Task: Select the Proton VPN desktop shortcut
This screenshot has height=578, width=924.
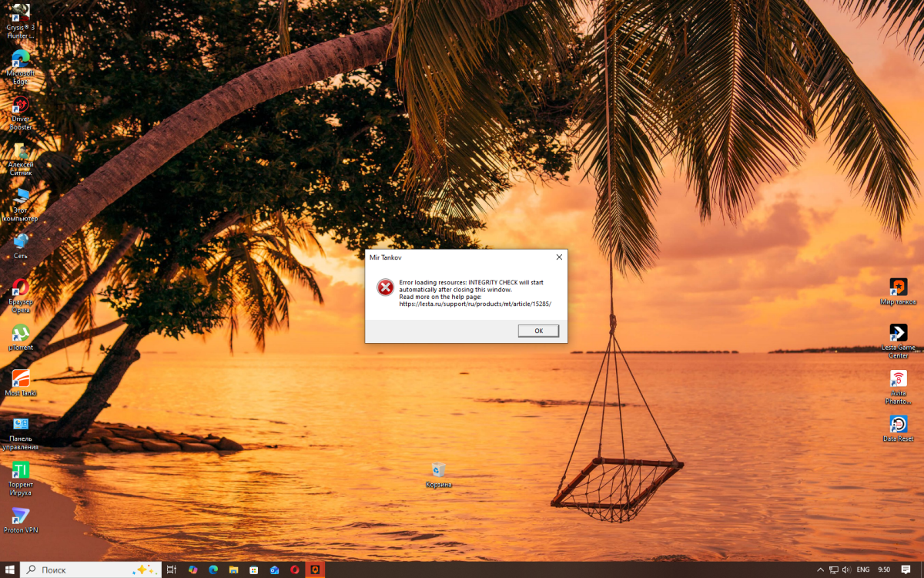Action: pyautogui.click(x=21, y=521)
